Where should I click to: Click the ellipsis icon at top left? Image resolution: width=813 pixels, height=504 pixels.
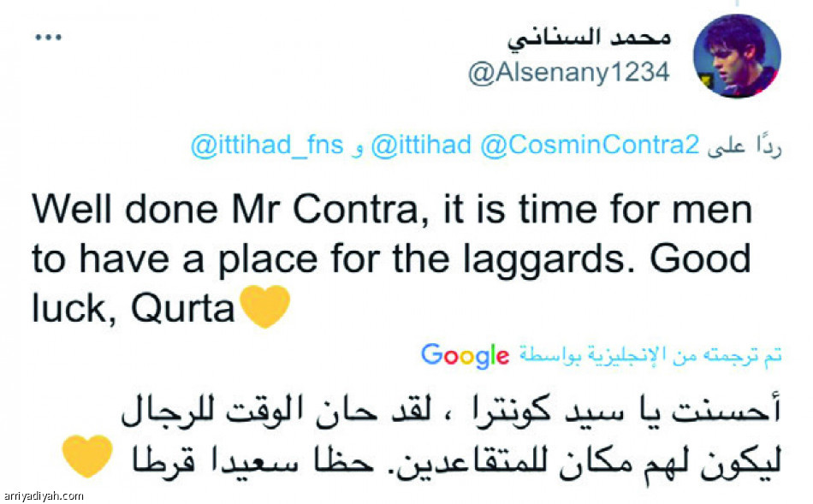[x=49, y=36]
